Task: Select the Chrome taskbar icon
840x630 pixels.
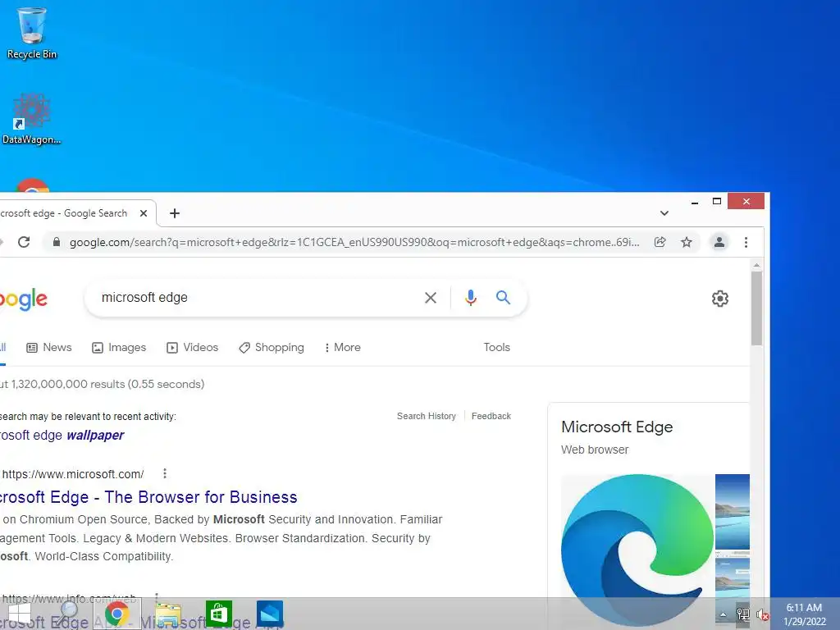Action: 117,614
